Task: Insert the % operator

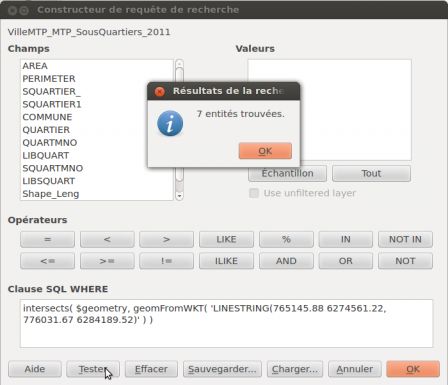Action: coord(286,239)
